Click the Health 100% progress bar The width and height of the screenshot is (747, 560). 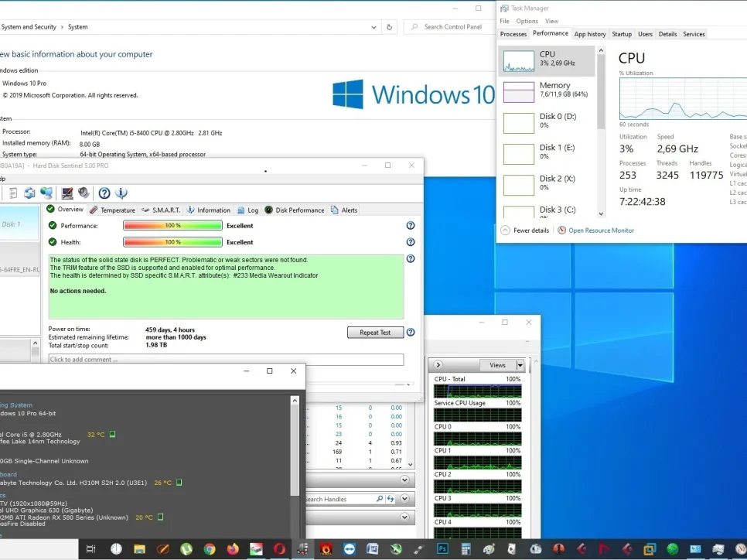click(172, 242)
